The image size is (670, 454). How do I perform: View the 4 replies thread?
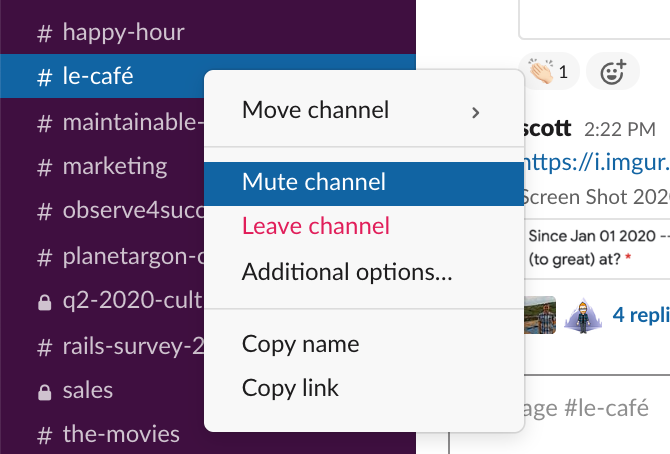641,315
